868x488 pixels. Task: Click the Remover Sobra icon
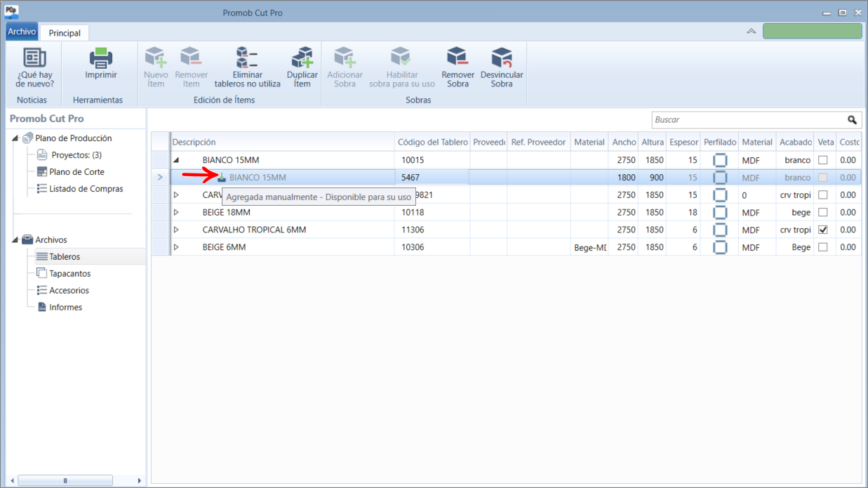pos(458,57)
